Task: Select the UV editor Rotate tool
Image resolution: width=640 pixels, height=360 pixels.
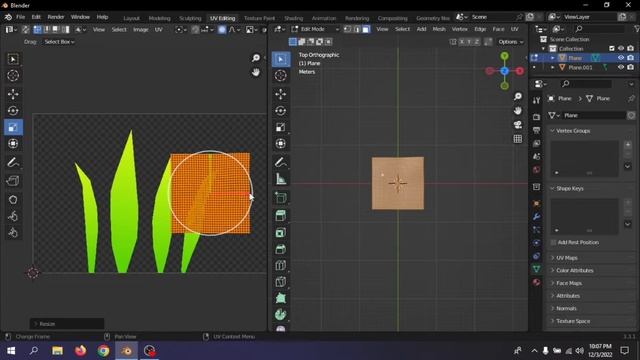Action: coord(13,111)
